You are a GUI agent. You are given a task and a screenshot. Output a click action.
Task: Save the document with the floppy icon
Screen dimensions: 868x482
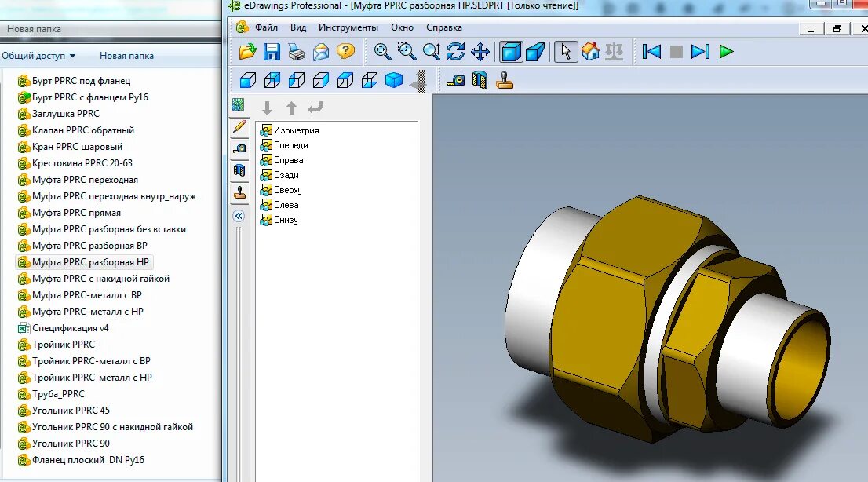(272, 52)
